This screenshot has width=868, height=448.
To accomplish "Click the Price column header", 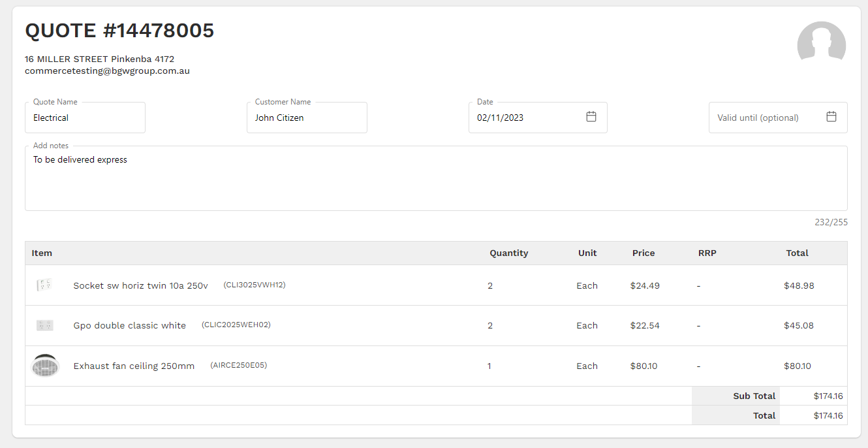I will tap(643, 253).
